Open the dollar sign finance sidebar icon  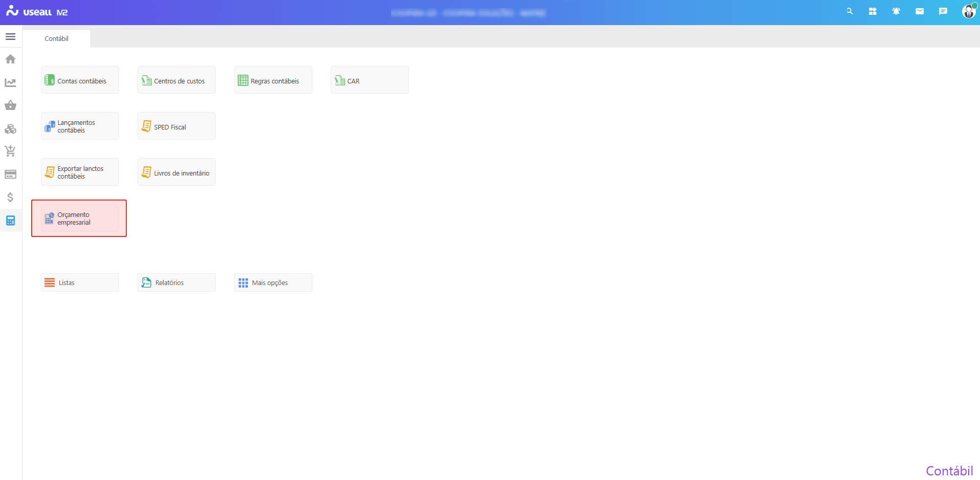tap(10, 198)
